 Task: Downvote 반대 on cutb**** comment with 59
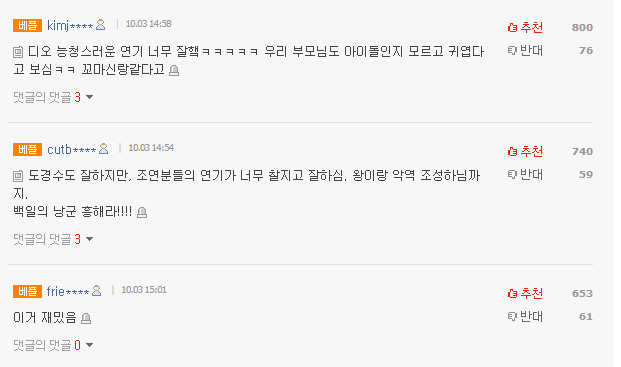point(525,174)
